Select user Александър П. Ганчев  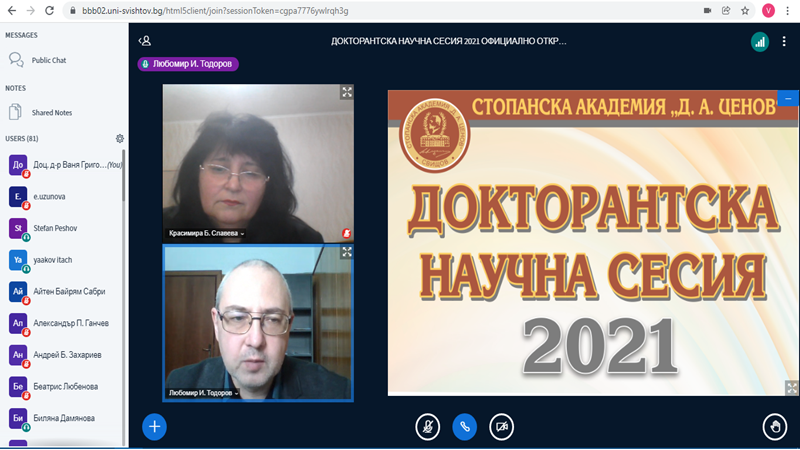click(64, 323)
